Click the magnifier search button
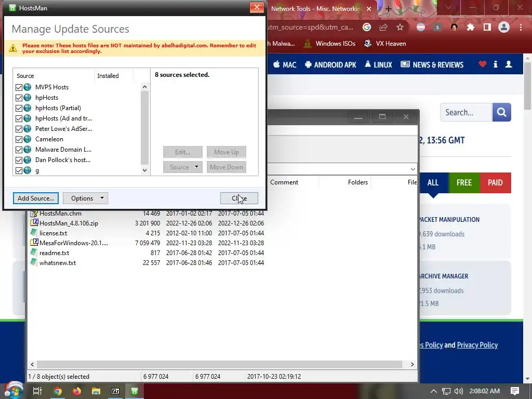The height and width of the screenshot is (399, 532). (x=501, y=112)
